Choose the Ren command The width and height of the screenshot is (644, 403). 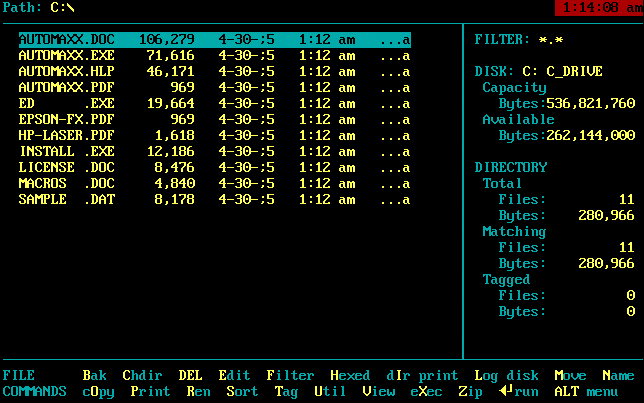point(198,391)
